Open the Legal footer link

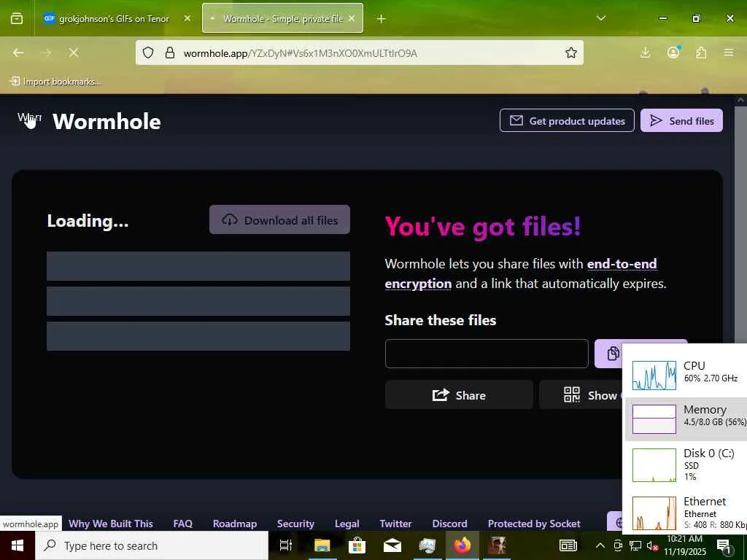(347, 524)
